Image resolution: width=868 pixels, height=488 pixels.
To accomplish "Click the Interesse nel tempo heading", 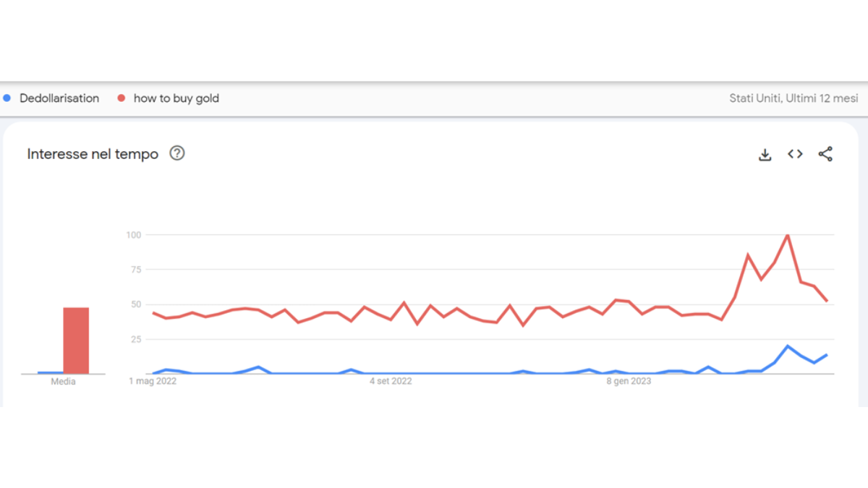I will tap(93, 154).
